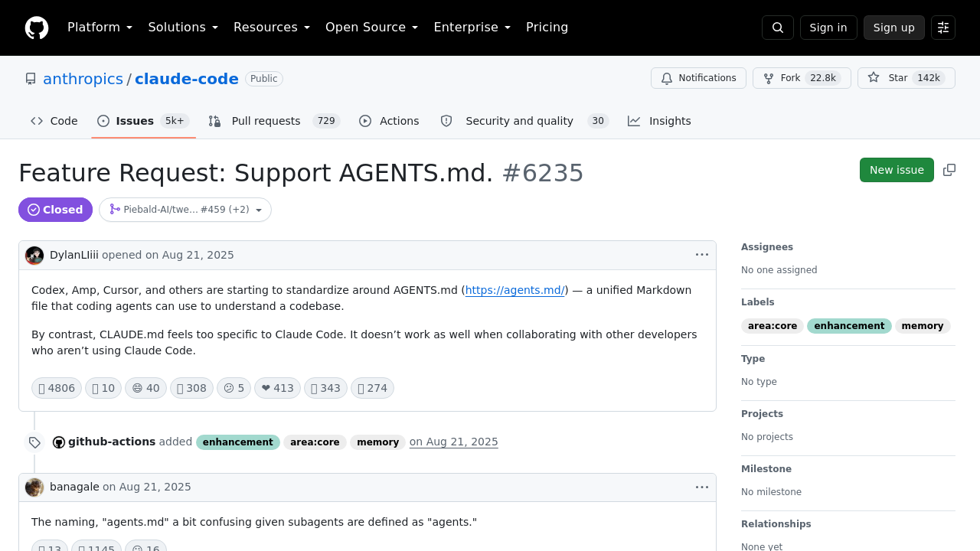Screen dimensions: 980x551
Task: Toggle the heart reaction with 413
Action: (x=277, y=388)
